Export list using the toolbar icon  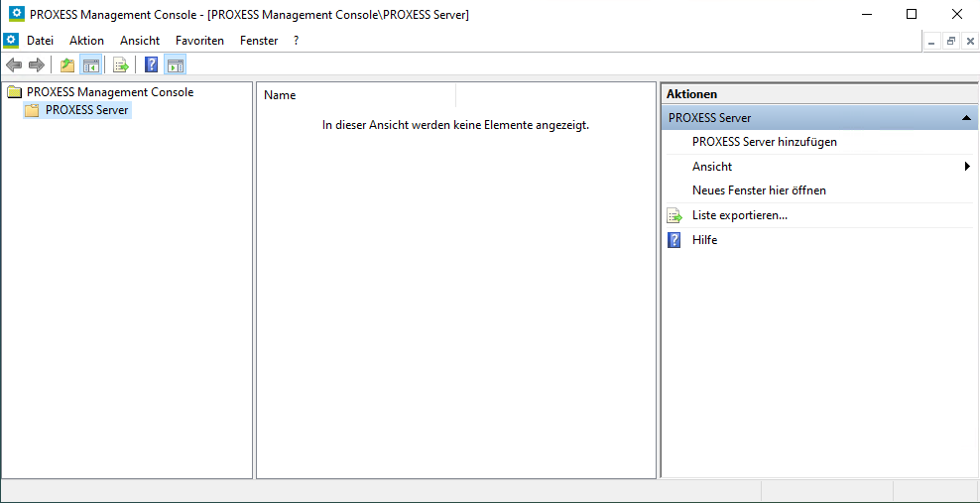click(x=121, y=64)
